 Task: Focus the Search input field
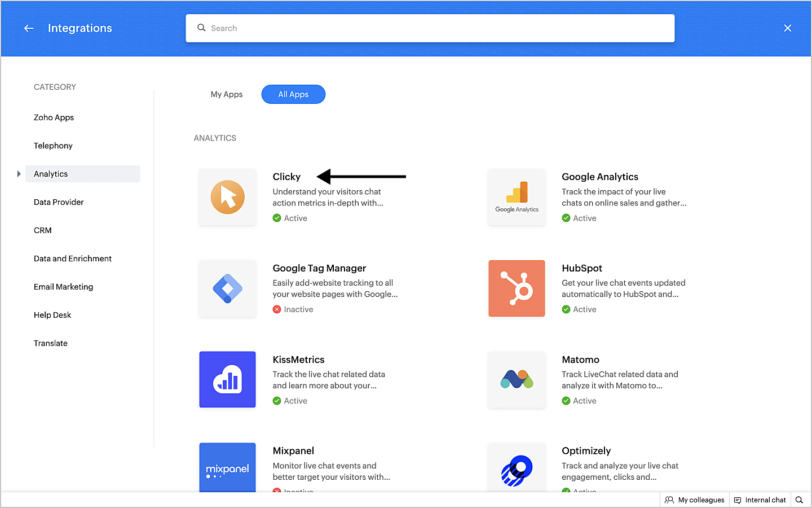click(x=430, y=28)
